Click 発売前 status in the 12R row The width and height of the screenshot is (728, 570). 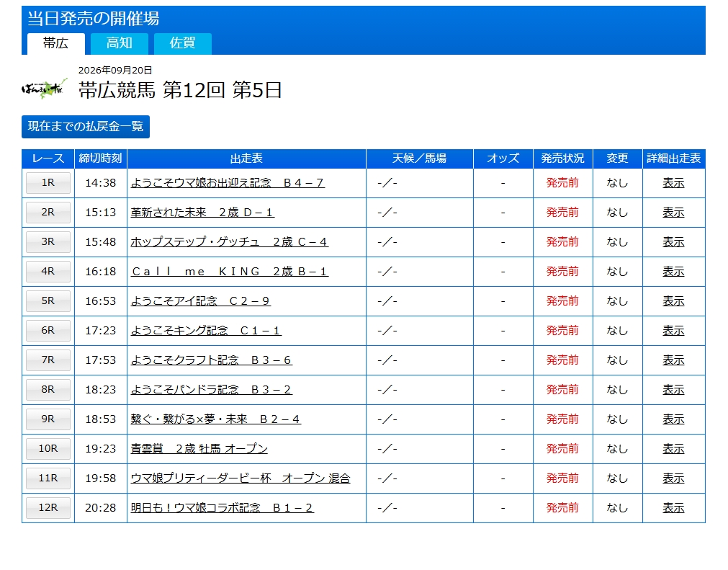coord(562,508)
